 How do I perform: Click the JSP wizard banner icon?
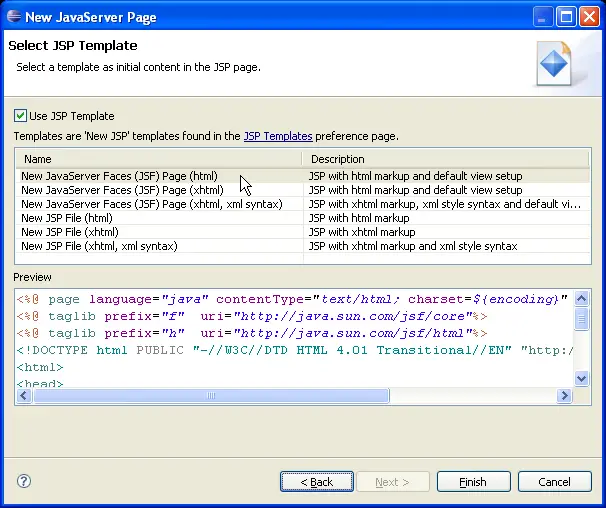point(553,62)
